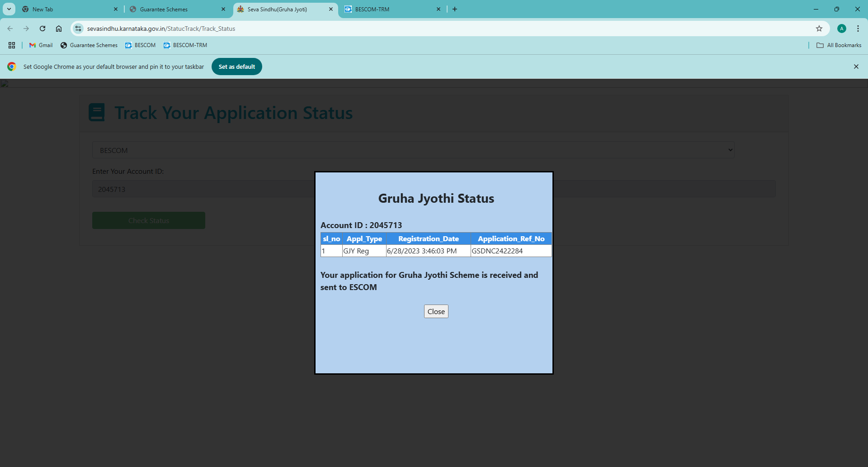Screen dimensions: 868x467
Task: Go back to previous page
Action: (10, 29)
